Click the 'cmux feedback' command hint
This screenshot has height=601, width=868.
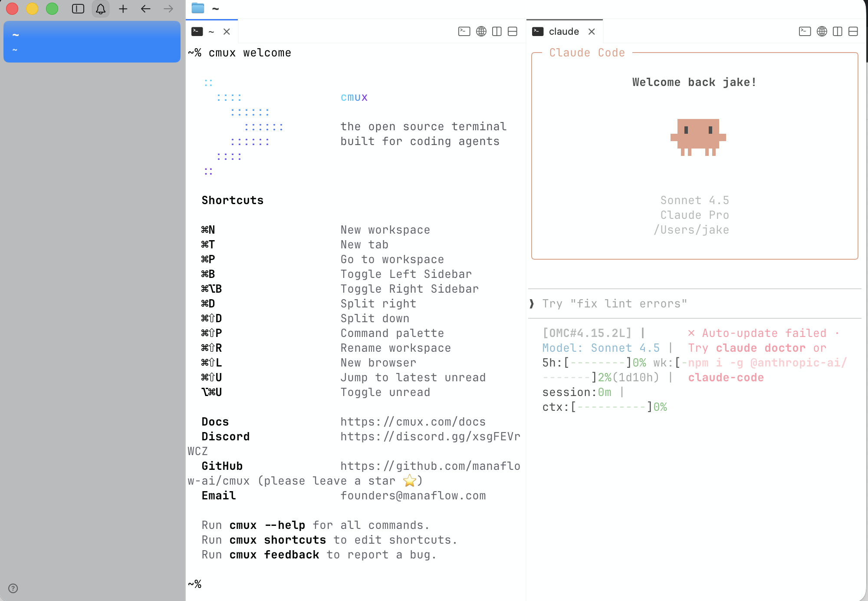274,555
